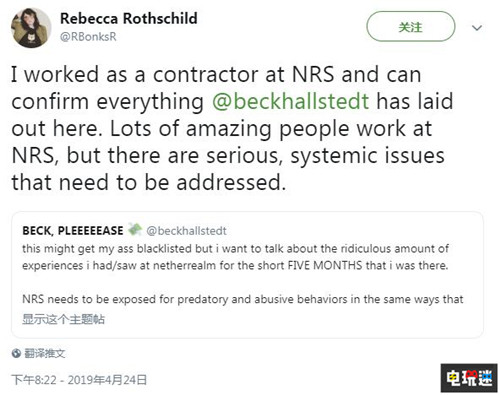Click the main tweet text about NRS contractor
The width and height of the screenshot is (500, 395).
(x=232, y=128)
